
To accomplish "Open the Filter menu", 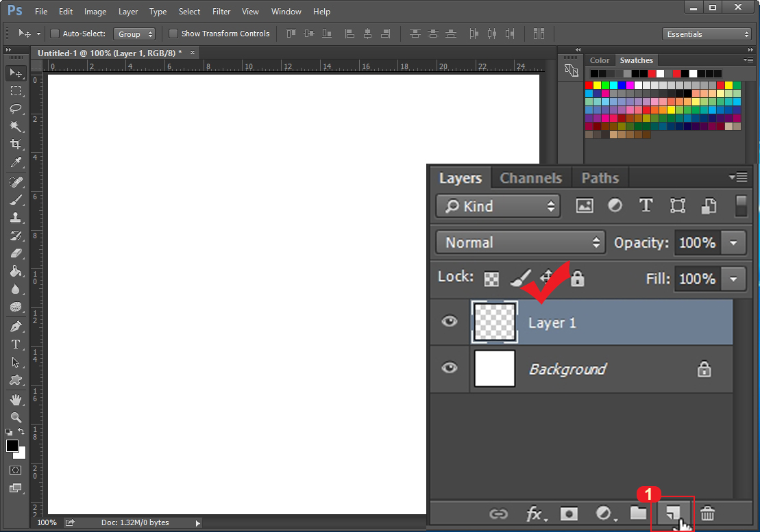I will pyautogui.click(x=221, y=11).
